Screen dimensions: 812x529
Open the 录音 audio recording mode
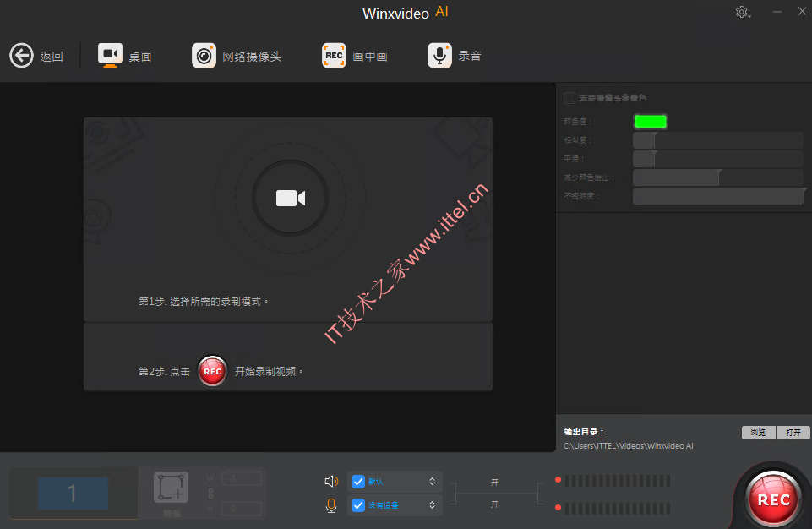455,56
